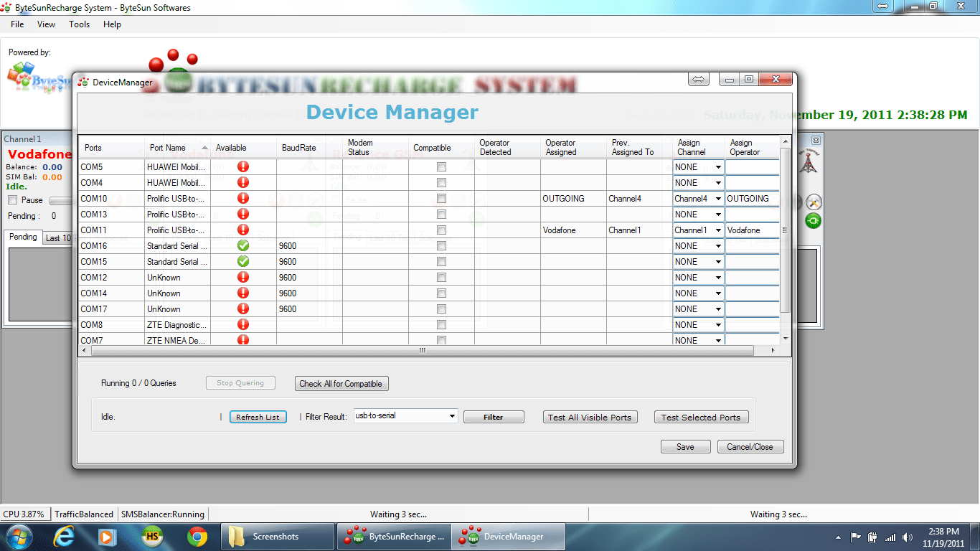The width and height of the screenshot is (980, 551).
Task: Click the horizontal scrollbar of the ports table
Action: (x=423, y=351)
